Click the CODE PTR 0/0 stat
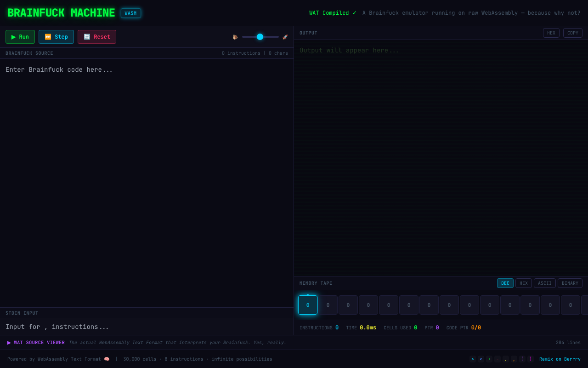The height and width of the screenshot is (368, 588). click(x=464, y=328)
